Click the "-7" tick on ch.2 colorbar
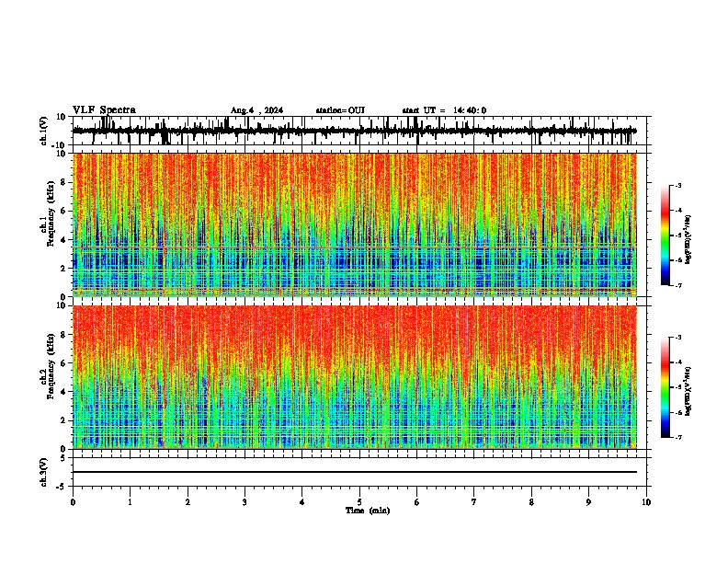The width and height of the screenshot is (728, 563). pyautogui.click(x=678, y=437)
